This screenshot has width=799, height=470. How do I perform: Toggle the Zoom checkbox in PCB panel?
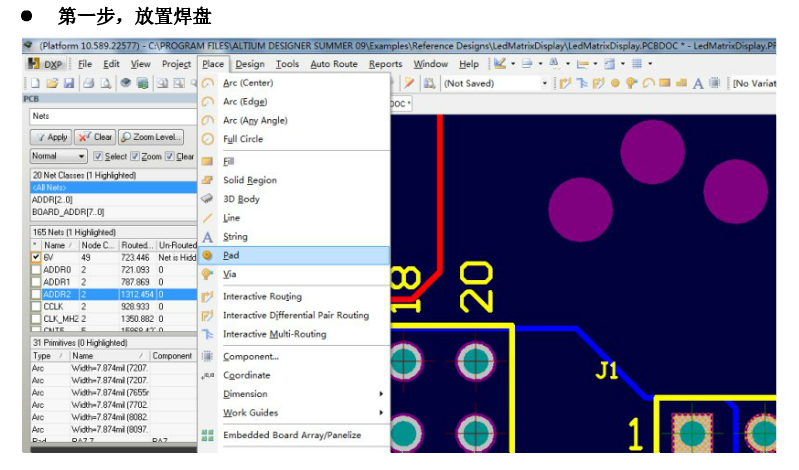[135, 157]
